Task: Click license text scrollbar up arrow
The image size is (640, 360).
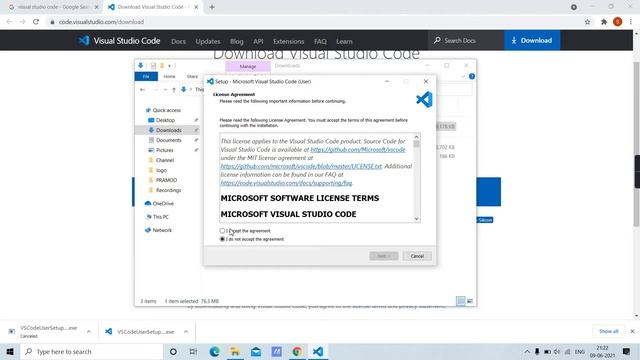Action: point(416,137)
